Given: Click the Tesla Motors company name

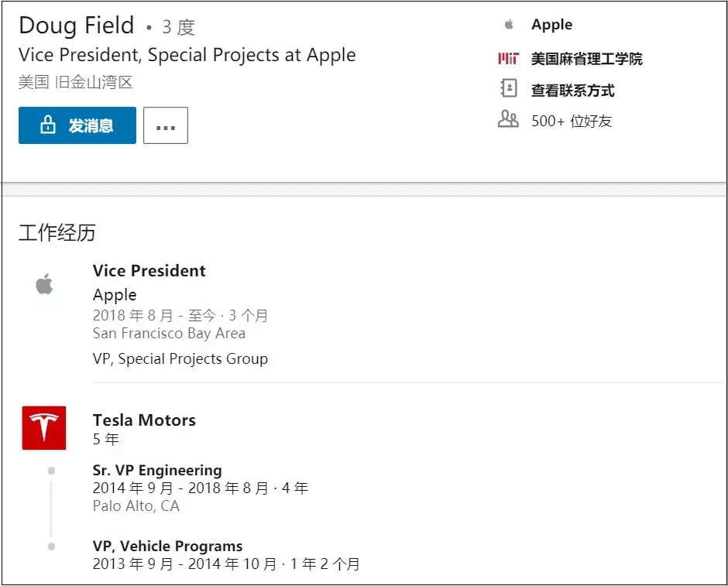Looking at the screenshot, I should pyautogui.click(x=144, y=420).
